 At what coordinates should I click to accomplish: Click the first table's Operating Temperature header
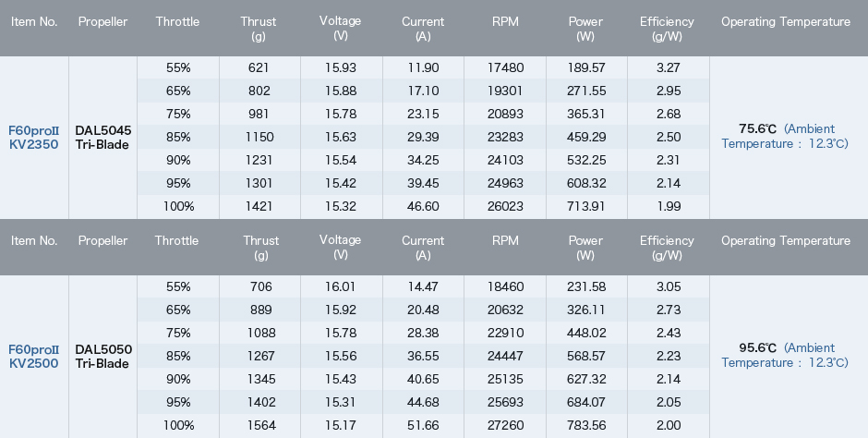pos(786,21)
